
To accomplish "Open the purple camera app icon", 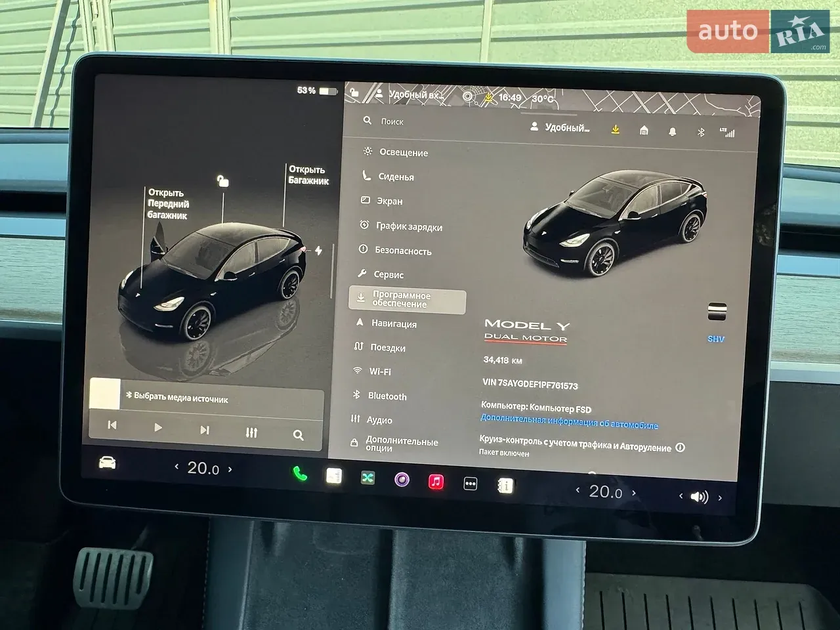I will (x=402, y=480).
